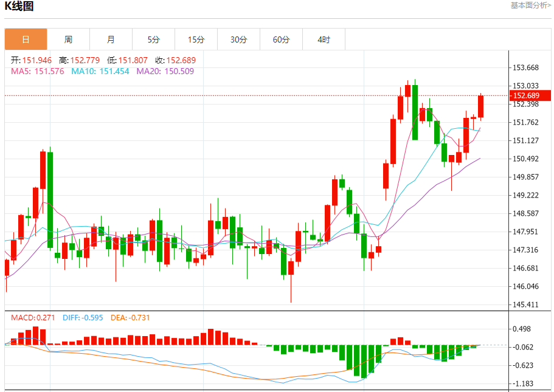Screen dimensions: 554x392
Task: Open the 5分 timeframe tab
Action: click(153, 40)
